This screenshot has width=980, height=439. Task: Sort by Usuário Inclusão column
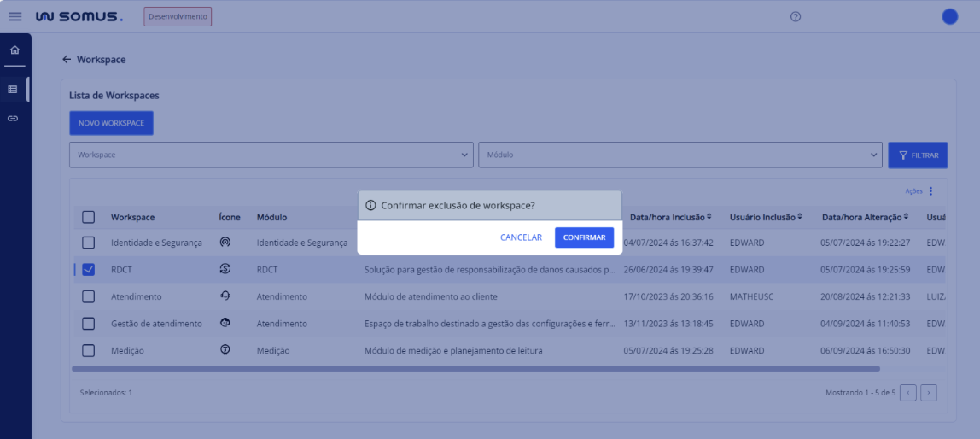800,217
